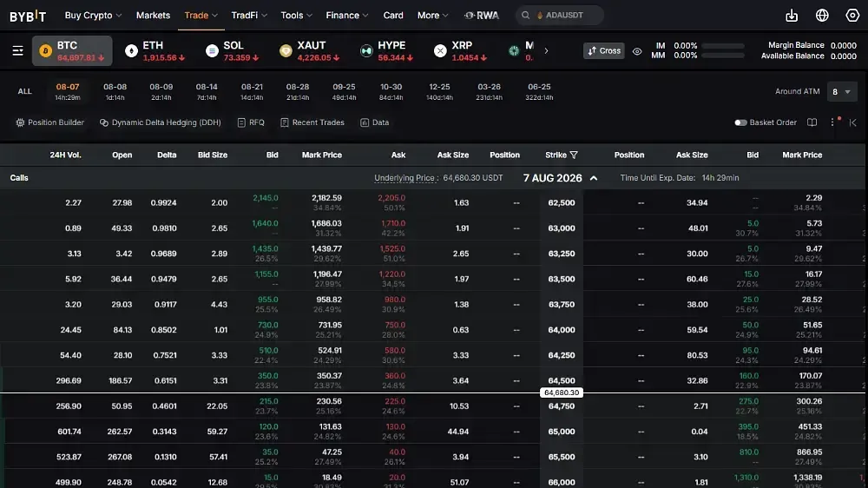Click call ask 130.0 for 65,000
The width and height of the screenshot is (868, 488).
(395, 427)
